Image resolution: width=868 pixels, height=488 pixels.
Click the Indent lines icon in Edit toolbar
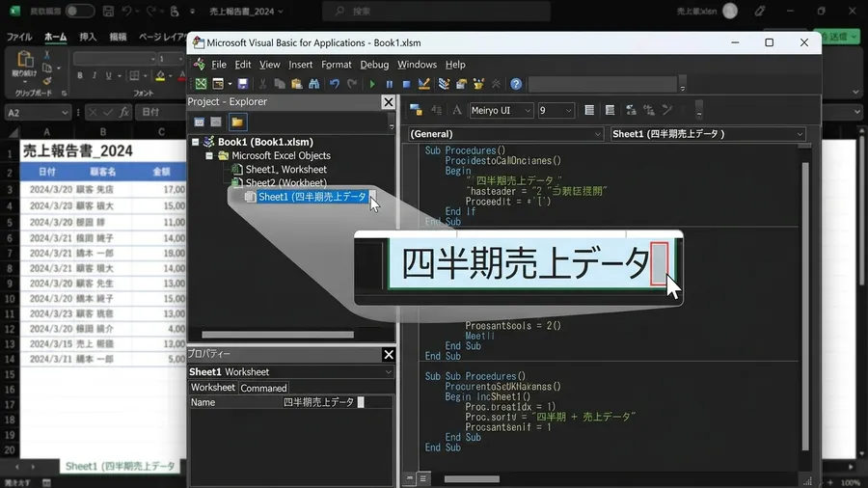pyautogui.click(x=589, y=110)
